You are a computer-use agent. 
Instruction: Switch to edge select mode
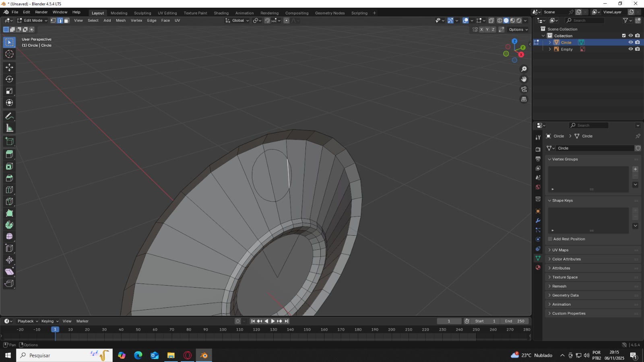tap(60, 21)
